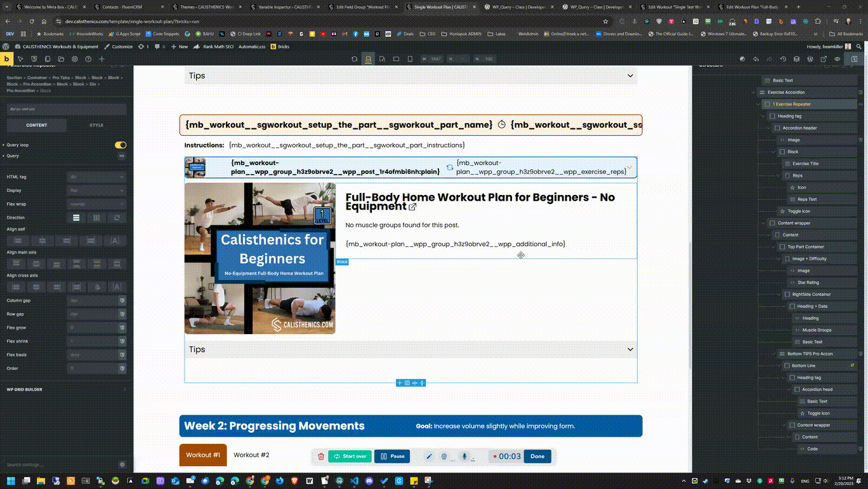The width and height of the screenshot is (868, 489).
Task: Open the CSS shield icon in builder toolbar
Action: (34, 59)
